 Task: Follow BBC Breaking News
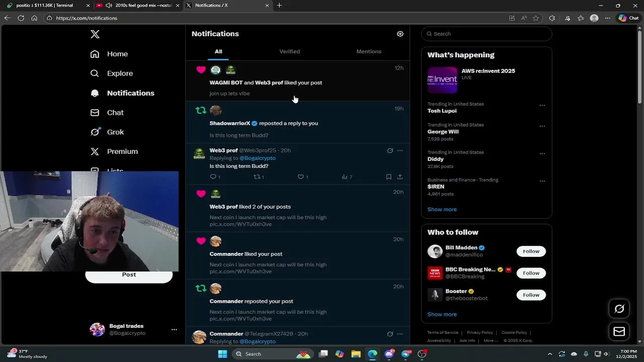pyautogui.click(x=531, y=273)
